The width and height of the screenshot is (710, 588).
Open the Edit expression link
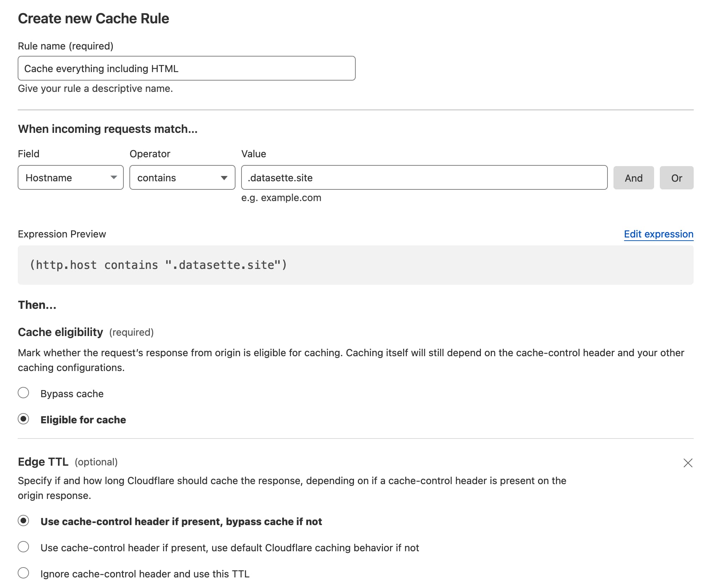coord(658,234)
